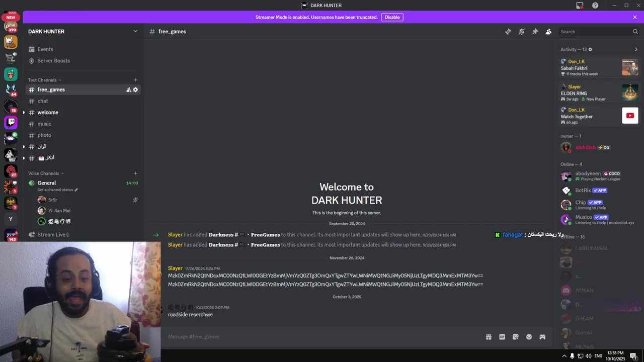Open the القران text channel
644x362 pixels.
(x=83, y=146)
